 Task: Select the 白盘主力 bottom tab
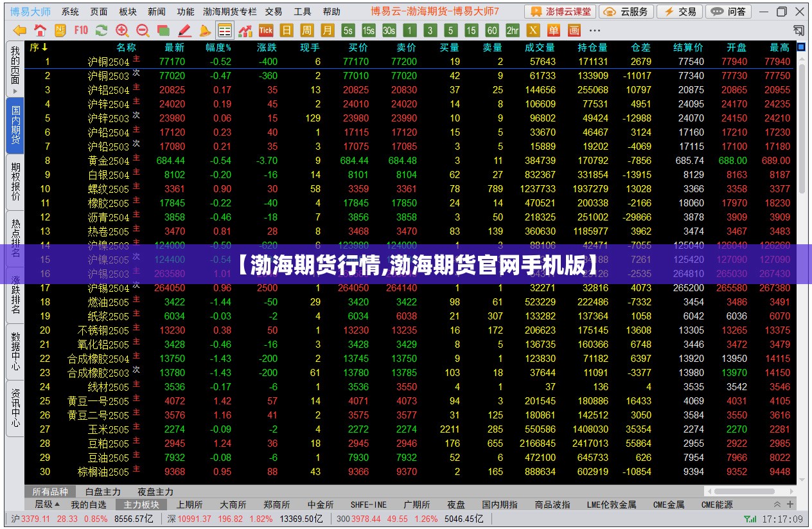103,492
